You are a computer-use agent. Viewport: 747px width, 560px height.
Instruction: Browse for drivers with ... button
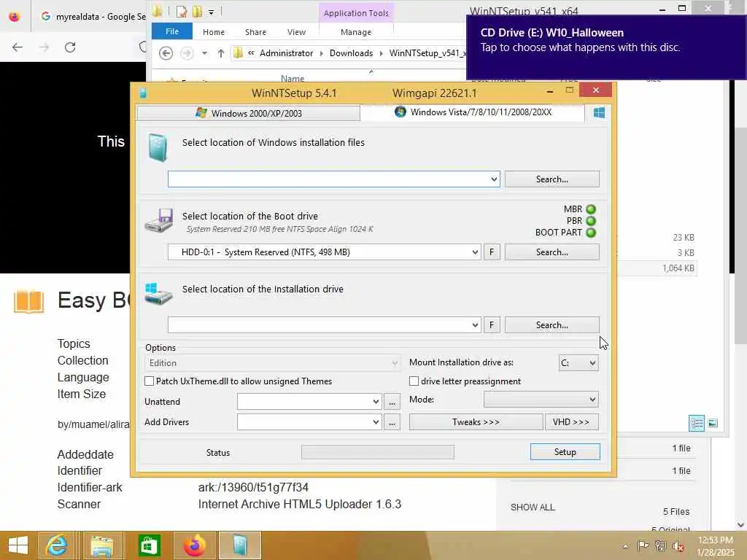click(392, 422)
